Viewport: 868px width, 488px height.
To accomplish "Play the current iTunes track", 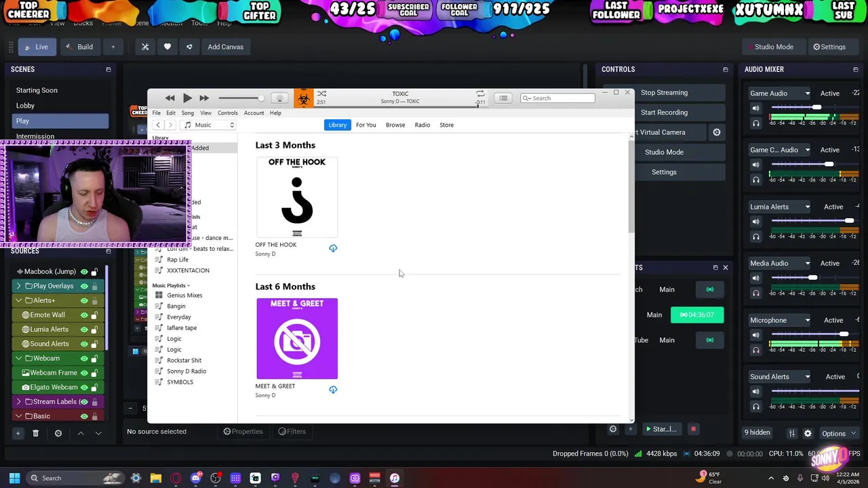I will tap(187, 98).
